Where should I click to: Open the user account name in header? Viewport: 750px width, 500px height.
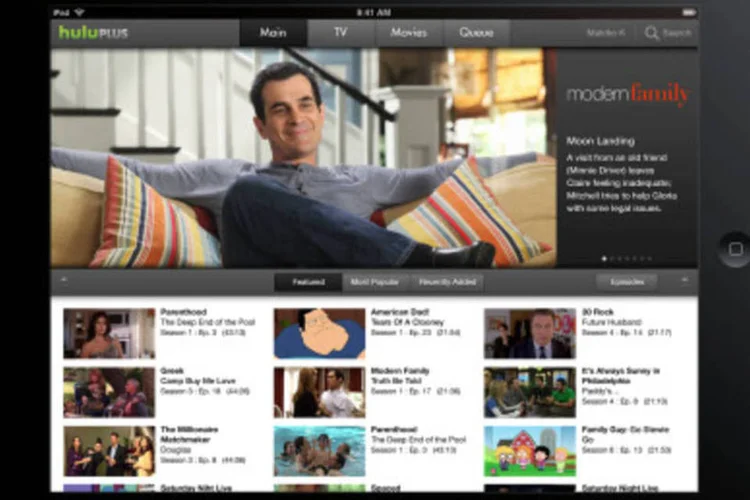point(606,33)
